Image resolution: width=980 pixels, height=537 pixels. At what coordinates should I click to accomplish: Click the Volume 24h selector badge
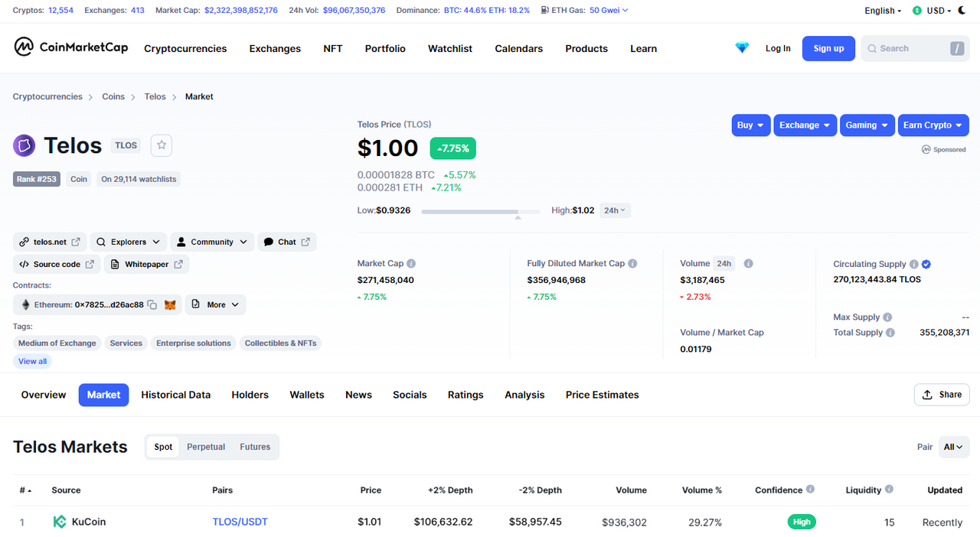click(724, 263)
